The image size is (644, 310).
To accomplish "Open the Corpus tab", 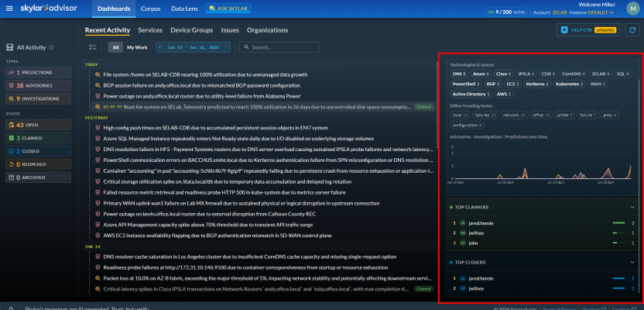I will click(x=151, y=9).
